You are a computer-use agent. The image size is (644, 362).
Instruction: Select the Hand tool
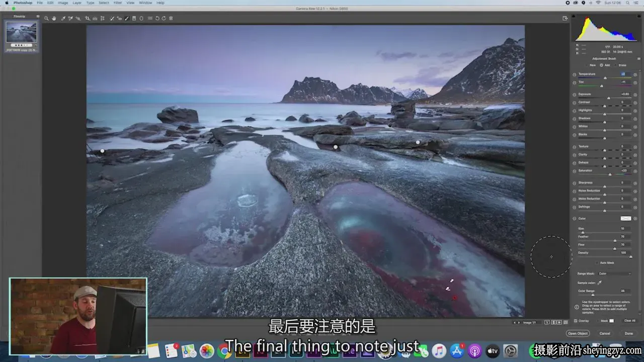pos(54,19)
